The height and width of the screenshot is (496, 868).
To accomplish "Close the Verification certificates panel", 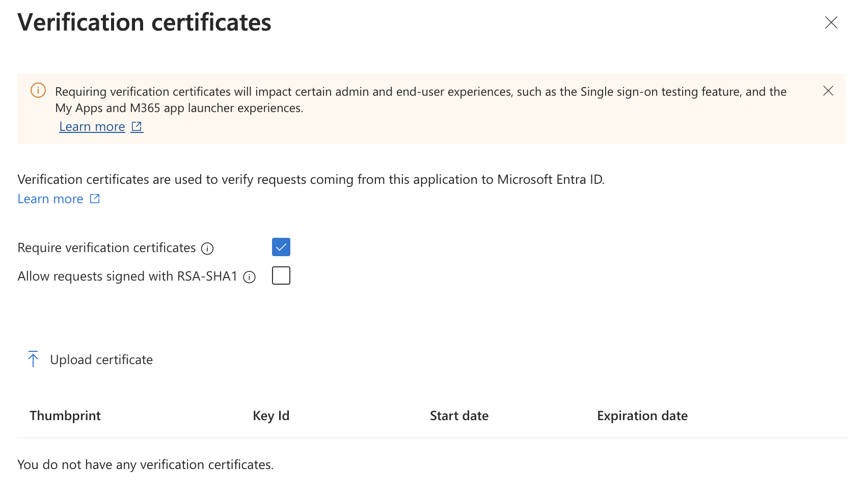I will click(x=831, y=22).
